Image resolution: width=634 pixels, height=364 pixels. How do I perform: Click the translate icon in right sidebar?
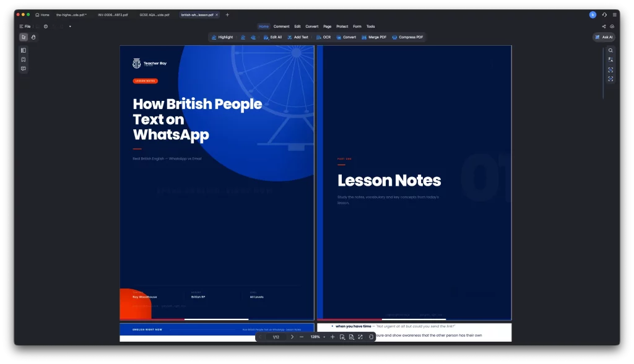[x=610, y=60]
